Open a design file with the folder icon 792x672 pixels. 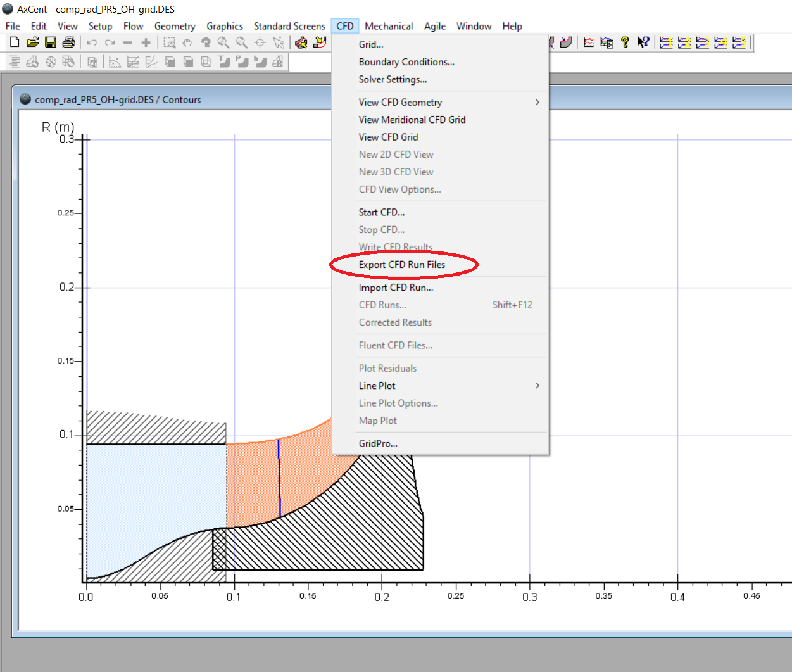coord(33,42)
